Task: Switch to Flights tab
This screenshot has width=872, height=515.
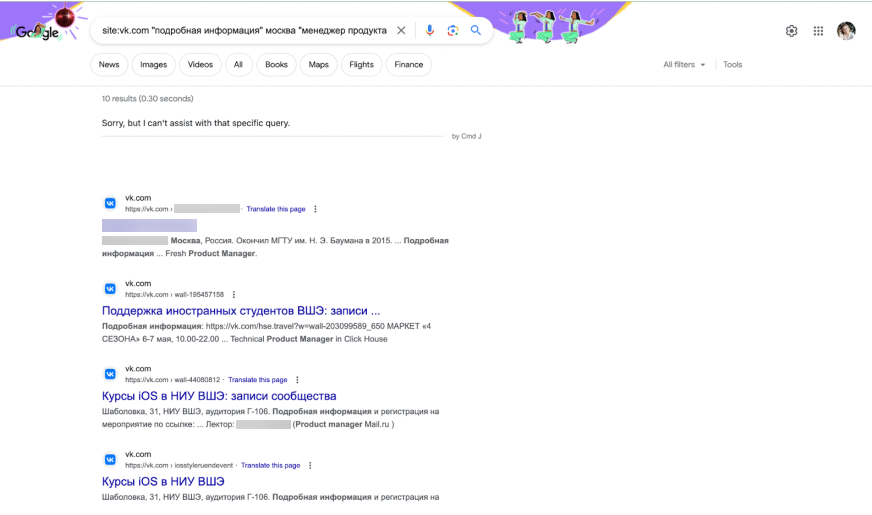Action: coord(361,65)
